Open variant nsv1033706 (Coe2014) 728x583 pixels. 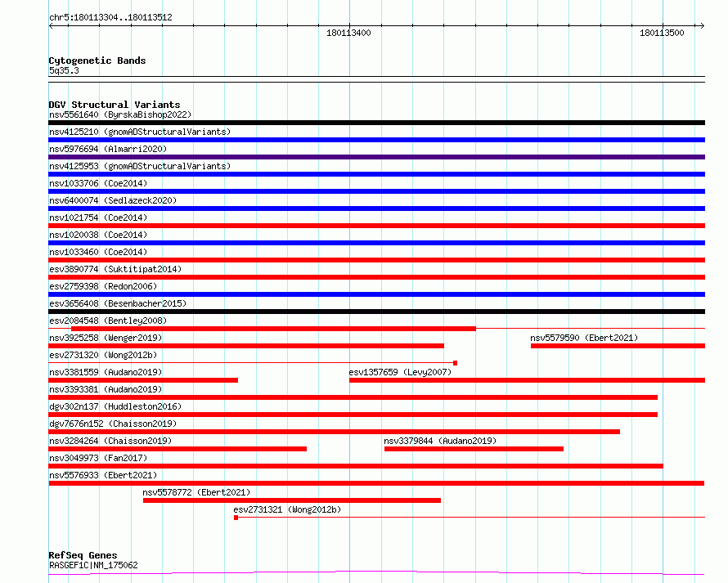pos(98,183)
